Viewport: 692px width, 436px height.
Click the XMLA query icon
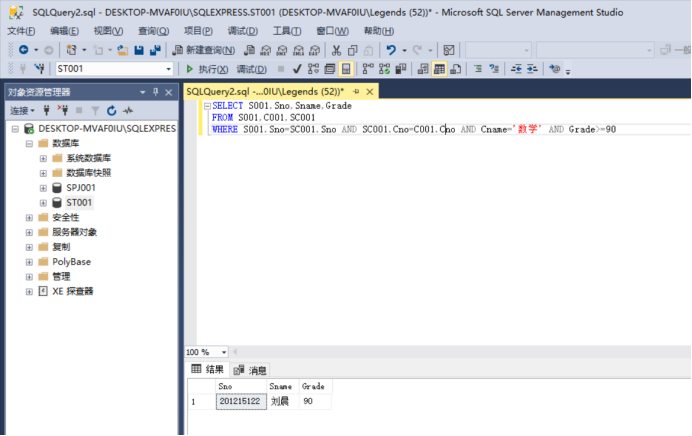coord(298,50)
